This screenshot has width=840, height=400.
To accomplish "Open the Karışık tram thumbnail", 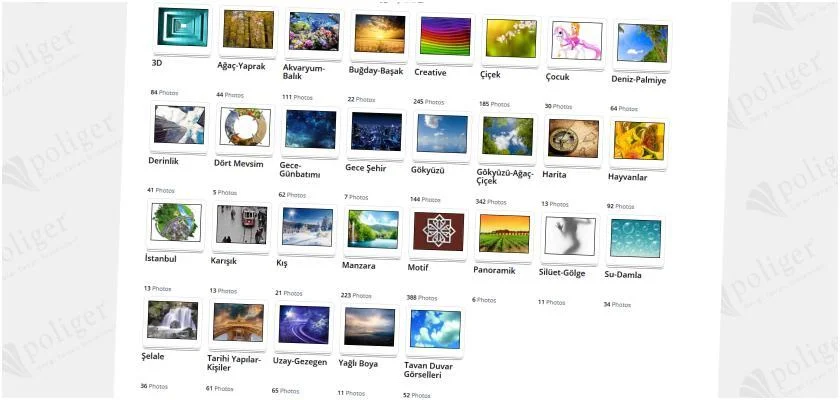I will point(242,225).
